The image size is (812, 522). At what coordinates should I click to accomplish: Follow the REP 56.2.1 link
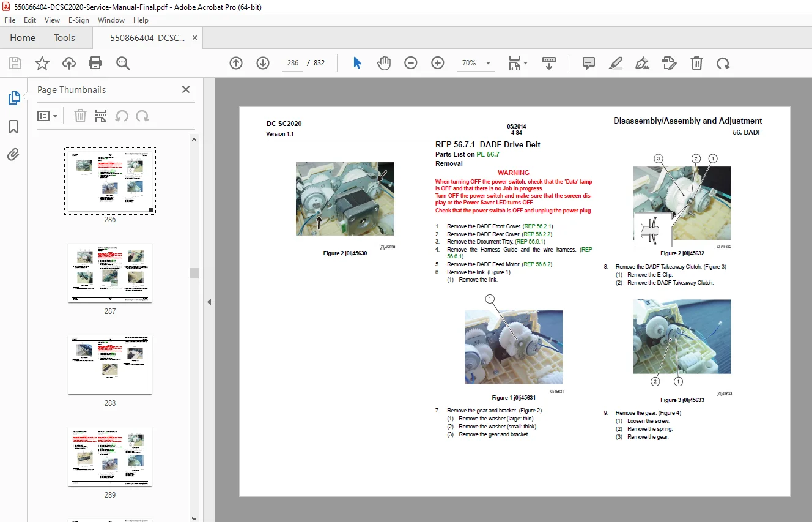coord(538,226)
